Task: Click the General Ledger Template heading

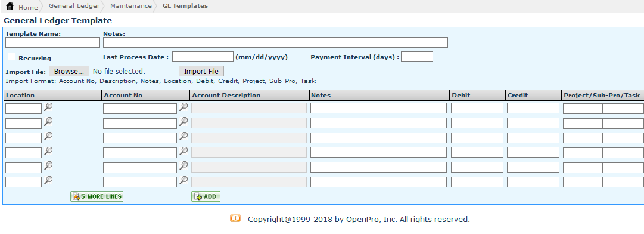Action: (58, 20)
